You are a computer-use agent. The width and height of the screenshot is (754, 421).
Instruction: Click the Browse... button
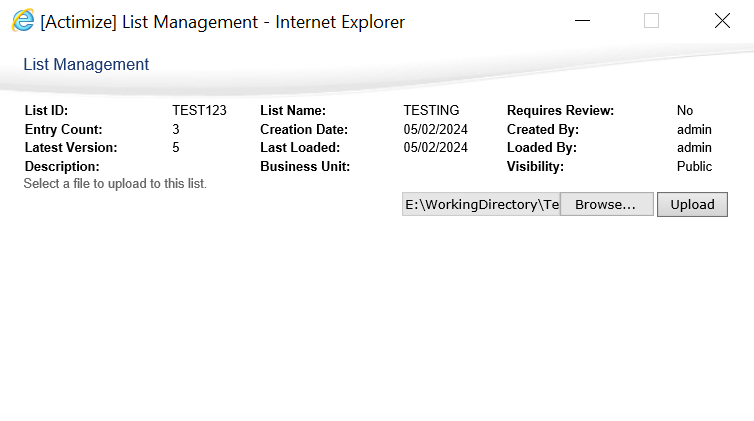[607, 204]
